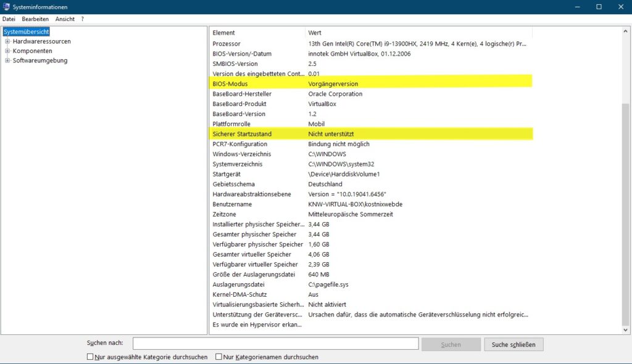
Task: Select the Hardwareabstraktionsebene row
Action: [371, 194]
